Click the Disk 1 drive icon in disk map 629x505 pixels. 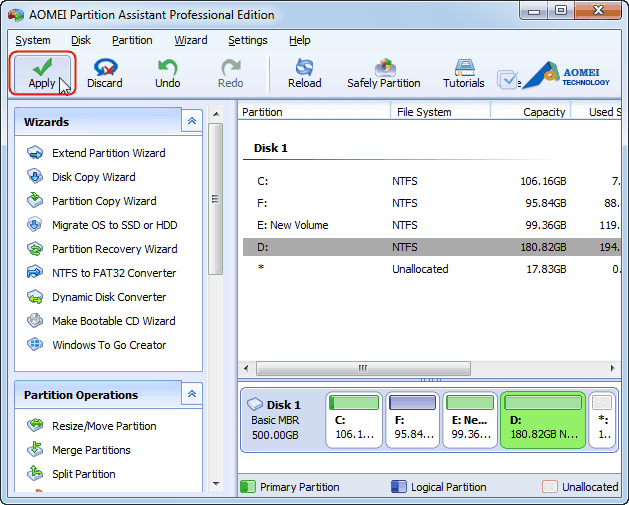255,404
